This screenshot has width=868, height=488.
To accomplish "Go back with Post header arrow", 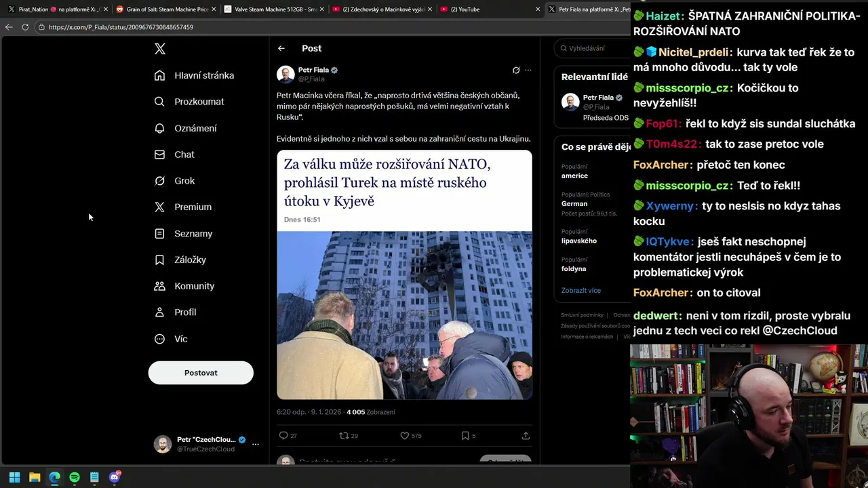I will pyautogui.click(x=281, y=48).
